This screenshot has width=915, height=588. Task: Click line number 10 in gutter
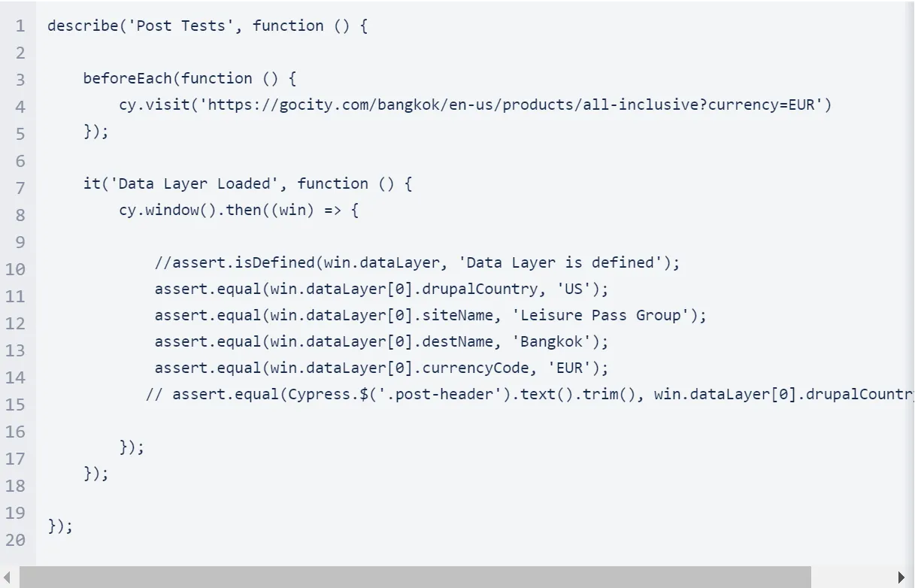16,269
